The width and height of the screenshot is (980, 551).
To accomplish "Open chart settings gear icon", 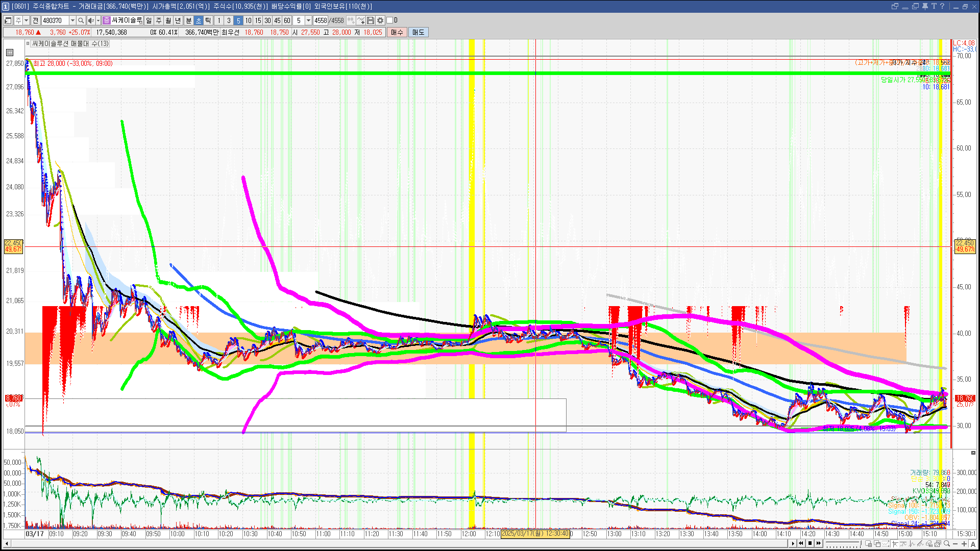I will [380, 20].
